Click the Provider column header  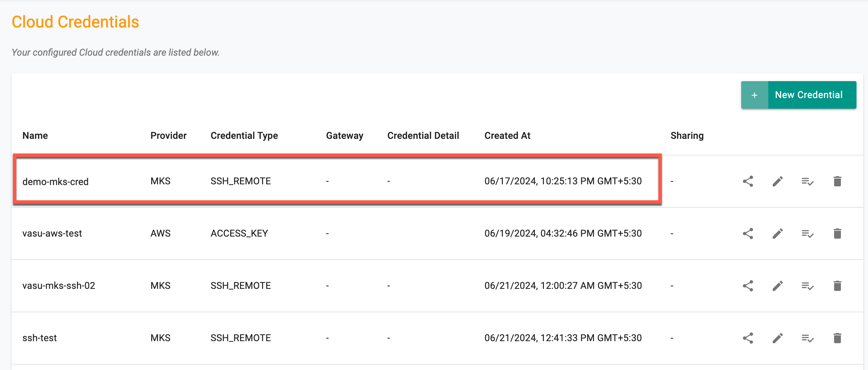tap(169, 135)
